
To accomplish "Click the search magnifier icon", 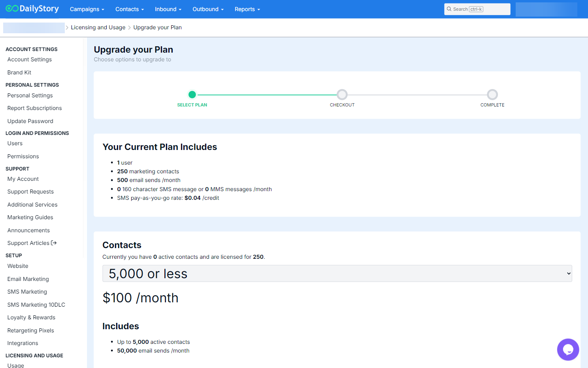I will (449, 9).
